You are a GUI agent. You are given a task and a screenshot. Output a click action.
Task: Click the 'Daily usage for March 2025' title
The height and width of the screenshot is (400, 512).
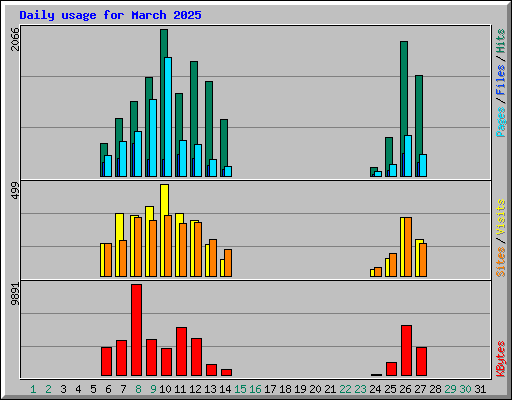tap(110, 15)
